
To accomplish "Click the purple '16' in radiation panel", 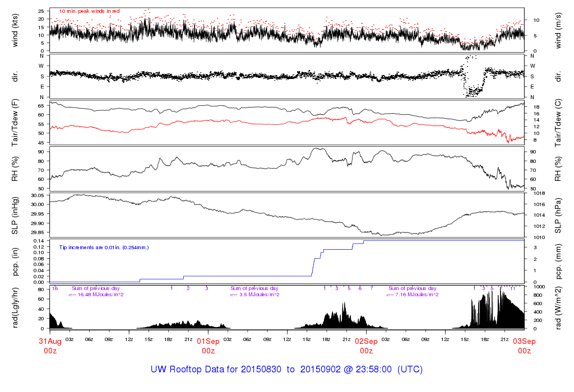I will pos(55,288).
